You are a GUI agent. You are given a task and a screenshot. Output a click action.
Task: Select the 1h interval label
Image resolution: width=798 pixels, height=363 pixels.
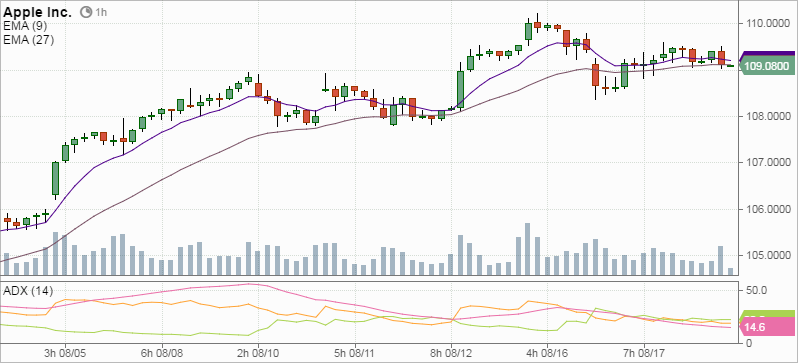101,13
